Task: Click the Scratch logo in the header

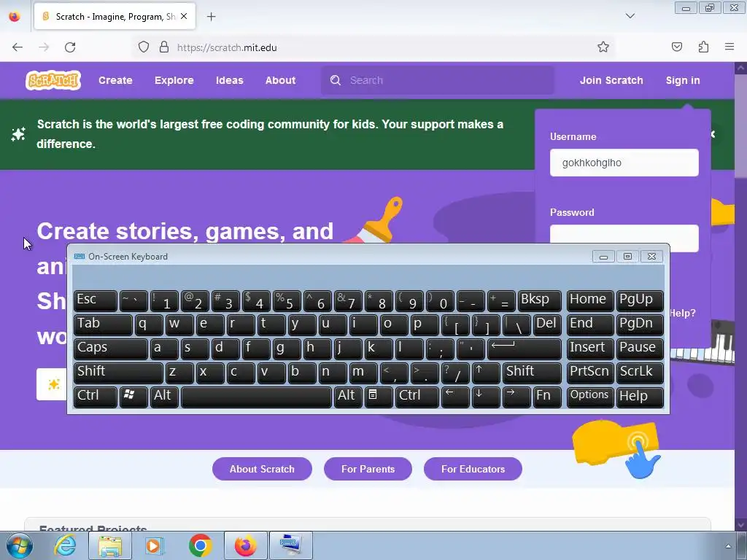Action: 53,80
